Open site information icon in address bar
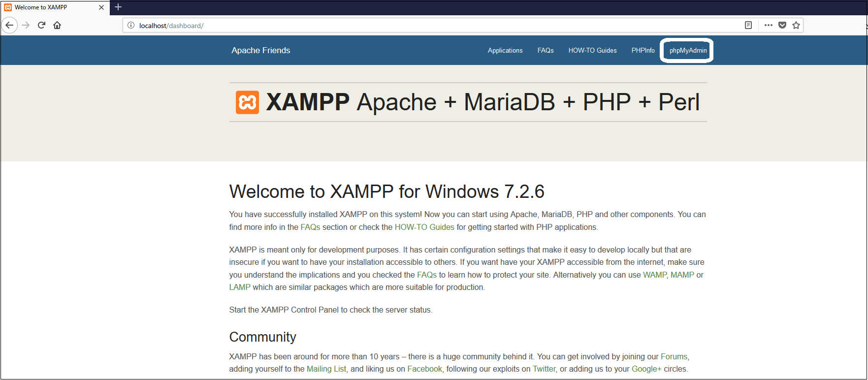This screenshot has width=868, height=380. (x=131, y=25)
